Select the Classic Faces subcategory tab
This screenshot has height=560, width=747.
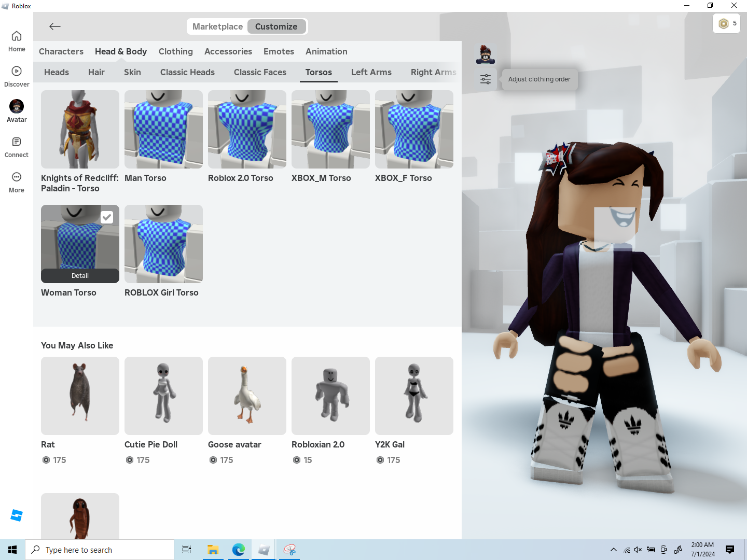coord(260,72)
